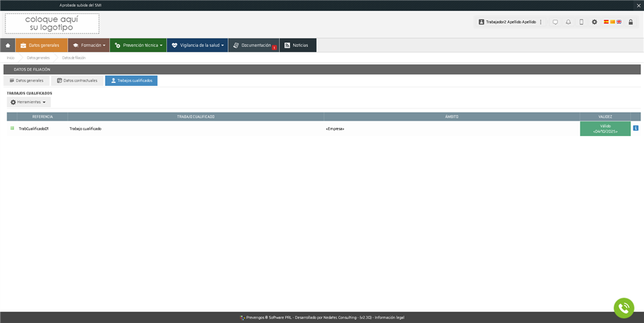Open the Datos generales main menu
Viewport: 644px width, 323px height.
click(x=42, y=45)
